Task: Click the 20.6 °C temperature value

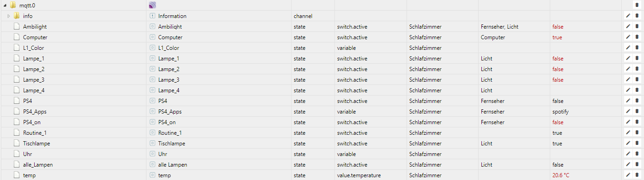Action: [x=561, y=175]
